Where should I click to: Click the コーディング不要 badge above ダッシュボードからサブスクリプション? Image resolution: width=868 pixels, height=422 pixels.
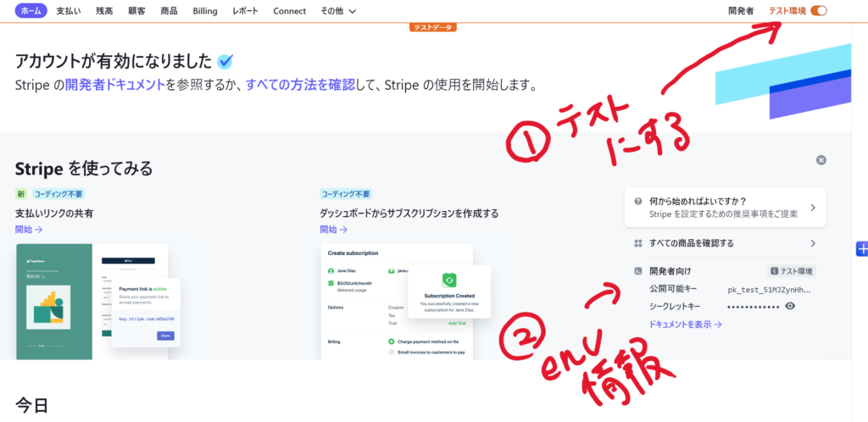tap(346, 193)
